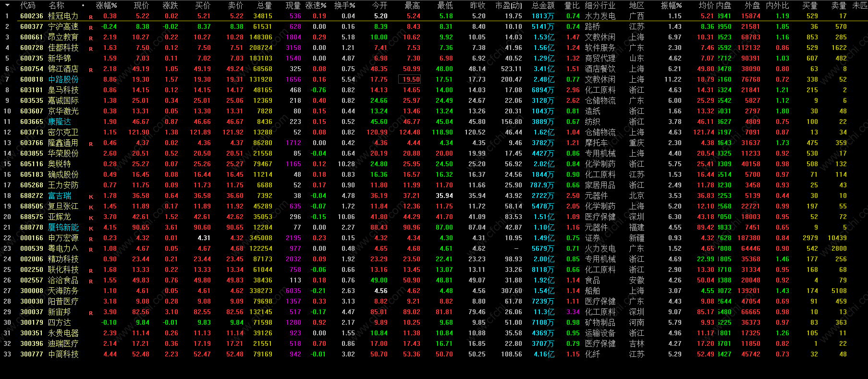868x379 pixels.
Task: Click the K marker beside 富吉瑞
Action: tap(91, 196)
